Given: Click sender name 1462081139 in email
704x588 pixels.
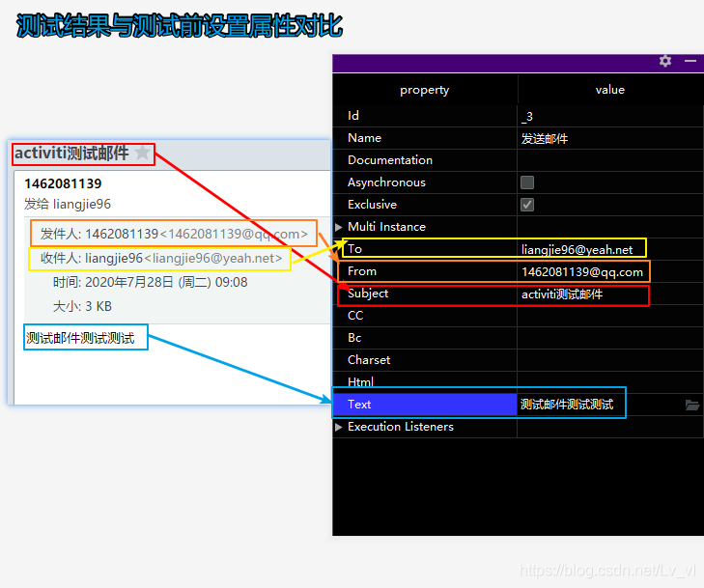Looking at the screenshot, I should click(63, 183).
